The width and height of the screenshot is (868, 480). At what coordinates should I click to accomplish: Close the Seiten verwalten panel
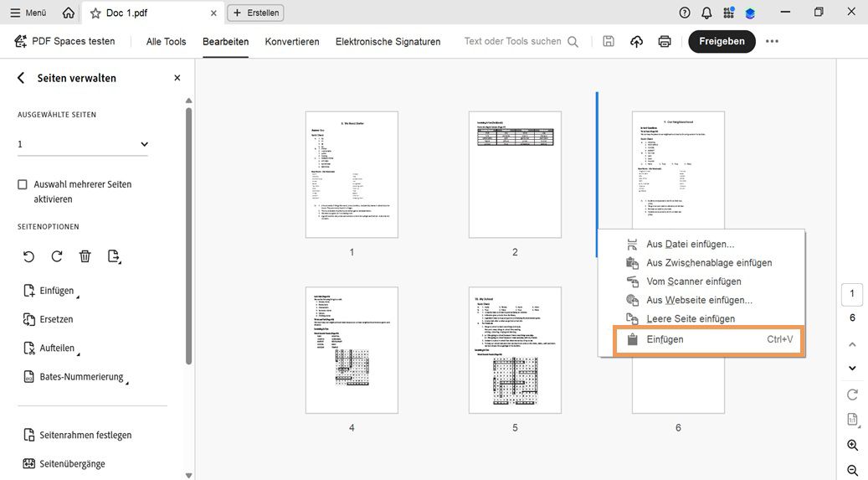click(x=177, y=78)
